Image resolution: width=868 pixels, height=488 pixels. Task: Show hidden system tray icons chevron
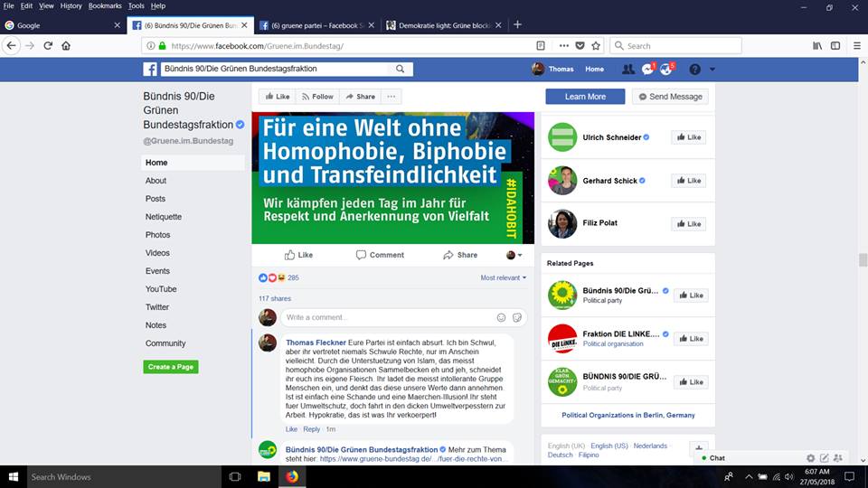749,476
